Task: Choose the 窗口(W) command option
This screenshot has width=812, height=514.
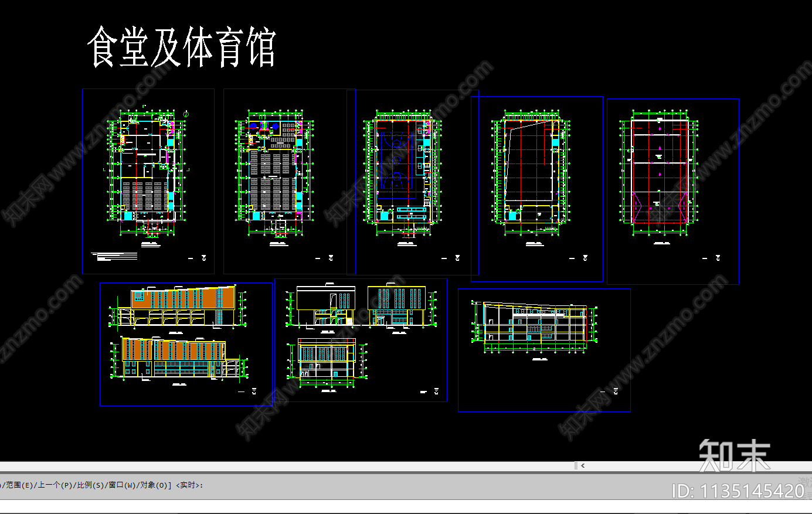Action: [123, 485]
